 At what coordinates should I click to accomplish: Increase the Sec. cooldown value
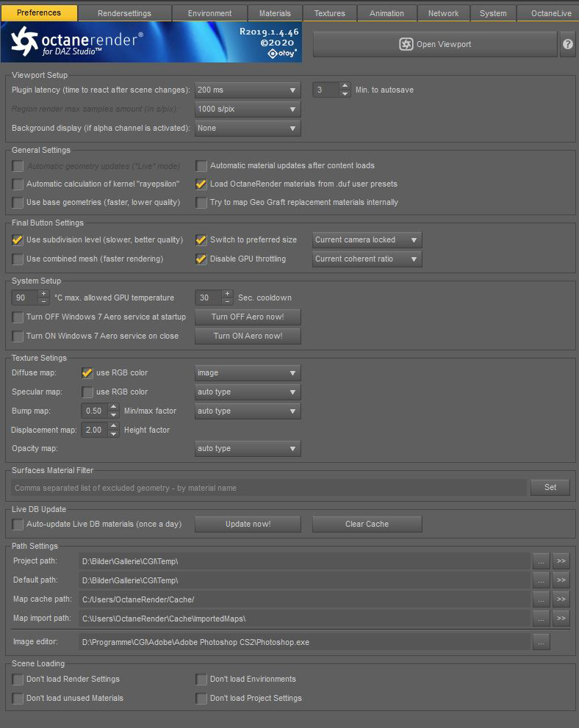tap(227, 293)
